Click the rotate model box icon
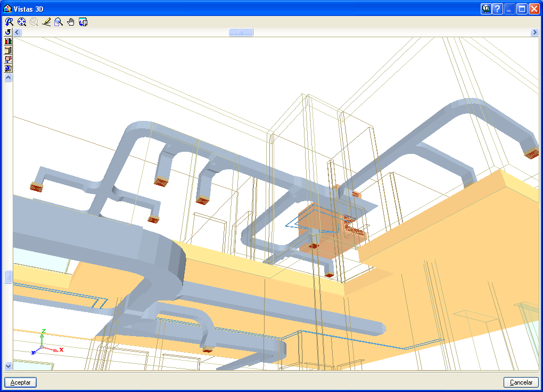Image resolution: width=543 pixels, height=392 pixels. click(x=7, y=59)
